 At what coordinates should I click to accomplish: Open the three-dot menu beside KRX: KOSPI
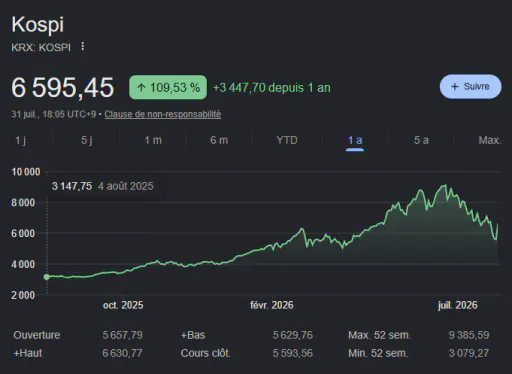[x=83, y=46]
